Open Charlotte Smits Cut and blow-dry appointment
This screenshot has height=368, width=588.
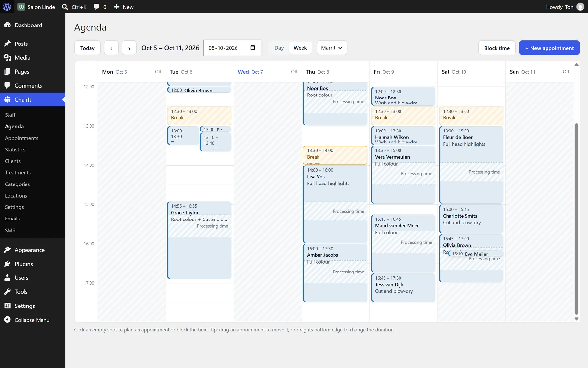click(471, 219)
